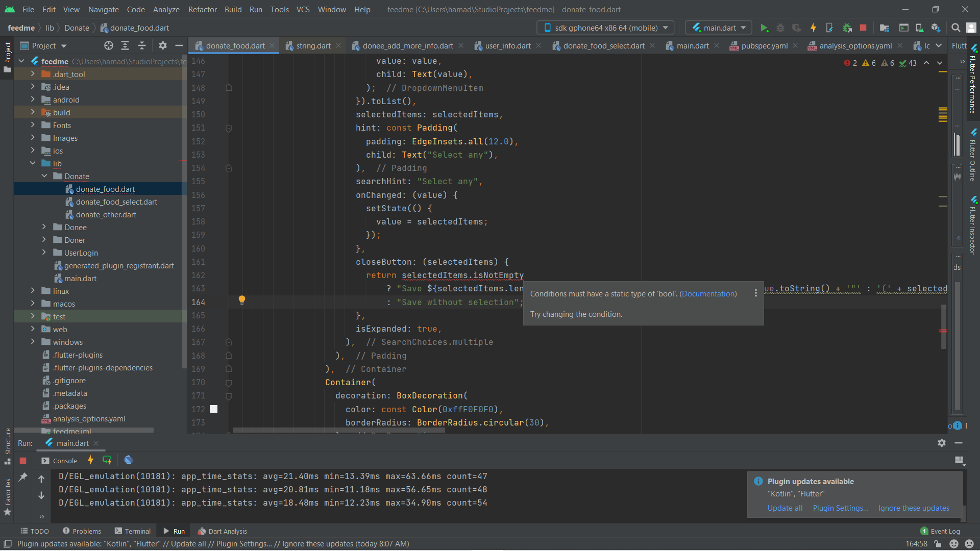Expand the Donee folder

[x=44, y=227]
